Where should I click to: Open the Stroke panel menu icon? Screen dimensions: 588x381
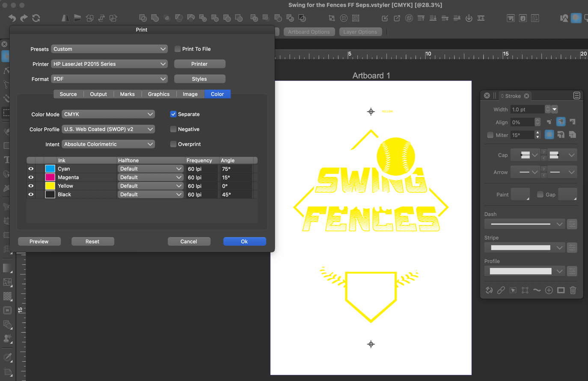576,96
